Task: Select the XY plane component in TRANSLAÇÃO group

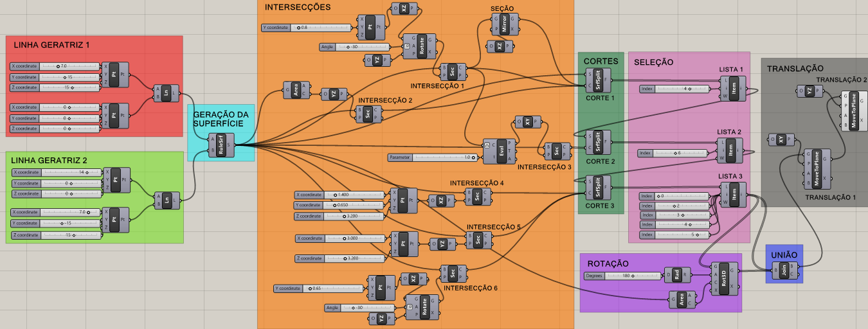Action: (x=781, y=139)
